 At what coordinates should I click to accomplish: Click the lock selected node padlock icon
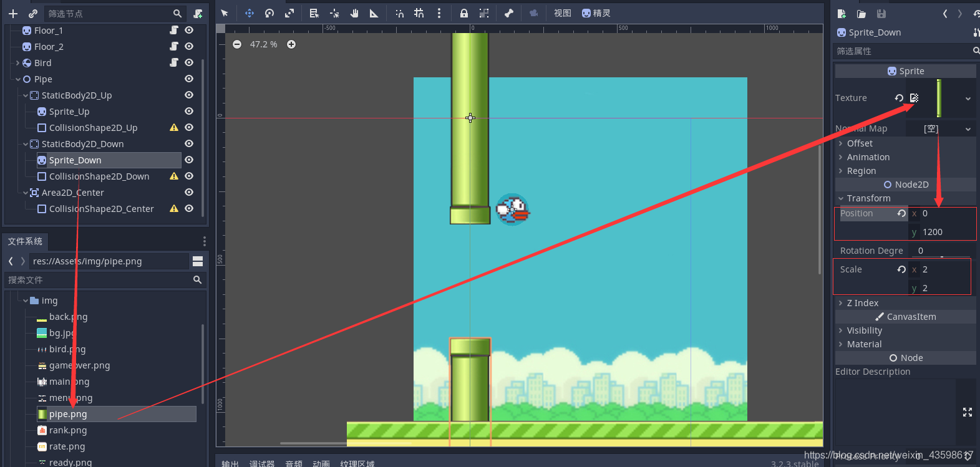464,13
